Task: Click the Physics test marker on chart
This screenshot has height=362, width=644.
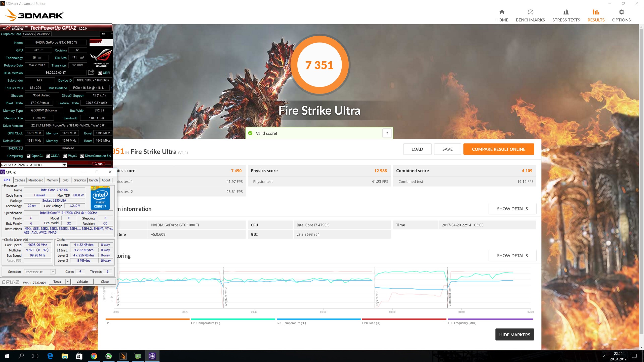Action: click(377, 299)
